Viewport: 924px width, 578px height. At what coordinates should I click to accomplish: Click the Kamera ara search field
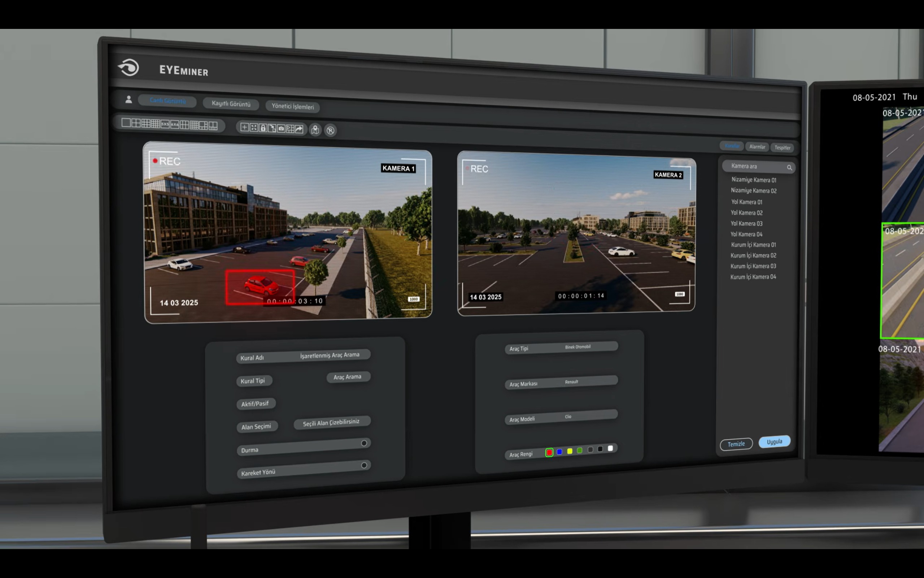759,167
